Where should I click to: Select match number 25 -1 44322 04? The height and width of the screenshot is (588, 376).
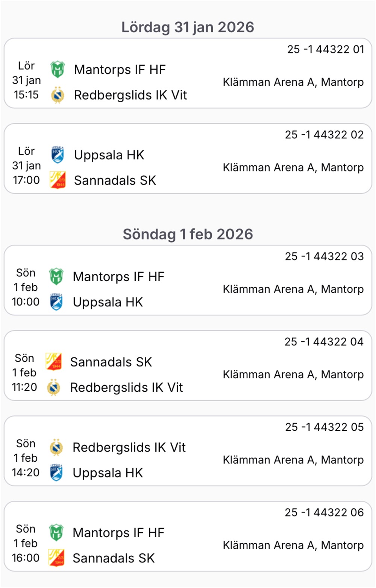point(324,341)
